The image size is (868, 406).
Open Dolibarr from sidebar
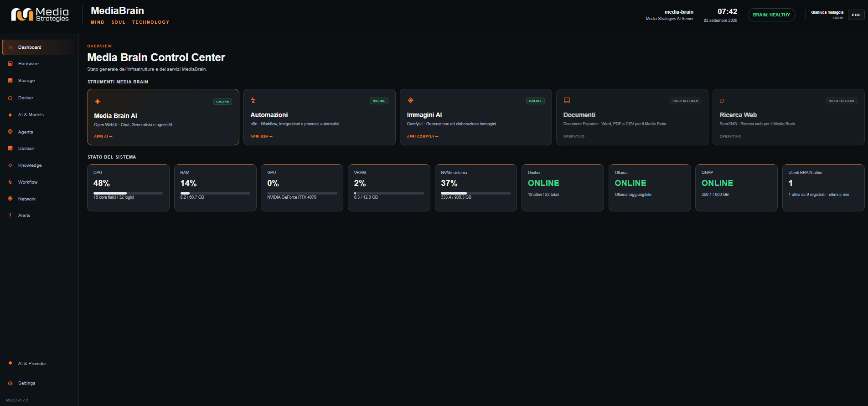[x=38, y=149]
